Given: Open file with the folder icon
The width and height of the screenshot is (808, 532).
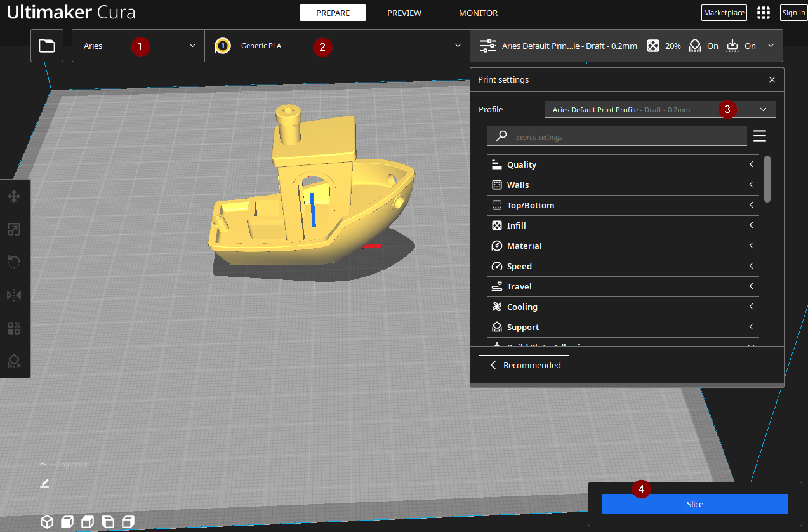Looking at the screenshot, I should 47,46.
